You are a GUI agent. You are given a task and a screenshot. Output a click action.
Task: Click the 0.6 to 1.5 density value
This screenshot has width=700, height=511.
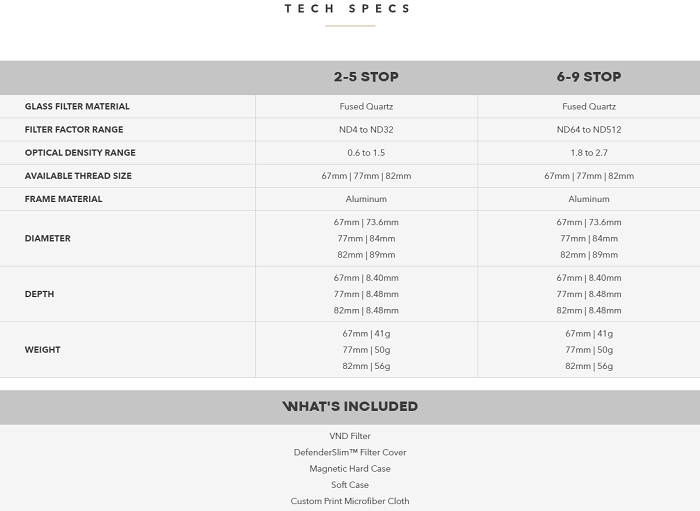click(366, 153)
